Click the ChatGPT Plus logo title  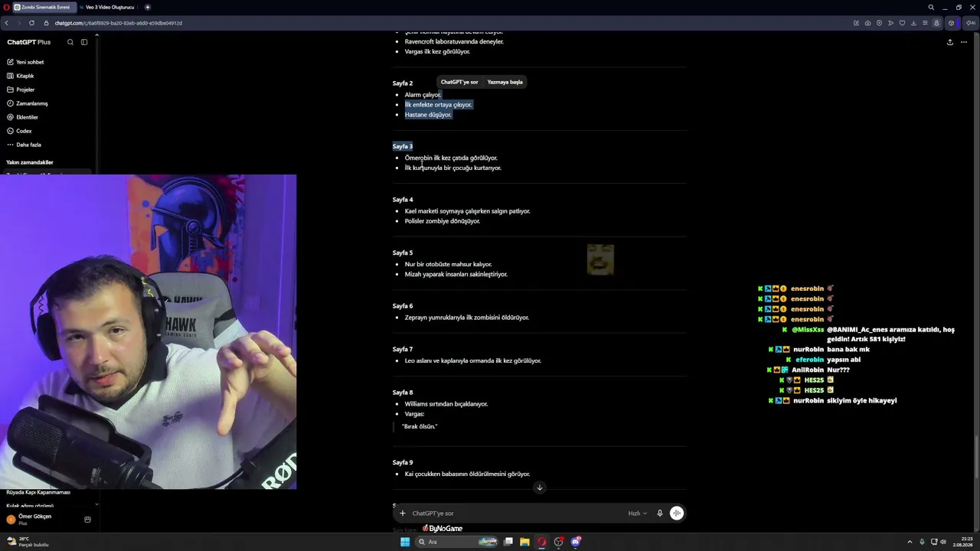coord(29,42)
